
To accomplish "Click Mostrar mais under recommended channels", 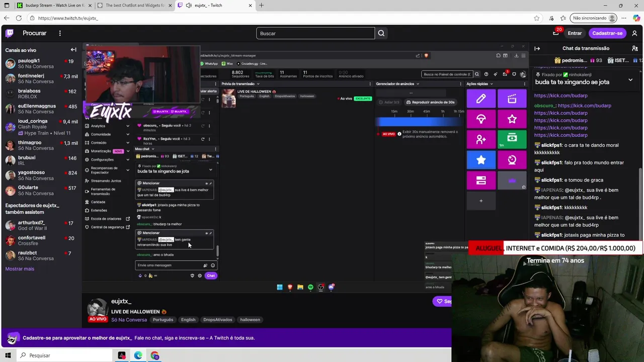I will click(x=20, y=269).
